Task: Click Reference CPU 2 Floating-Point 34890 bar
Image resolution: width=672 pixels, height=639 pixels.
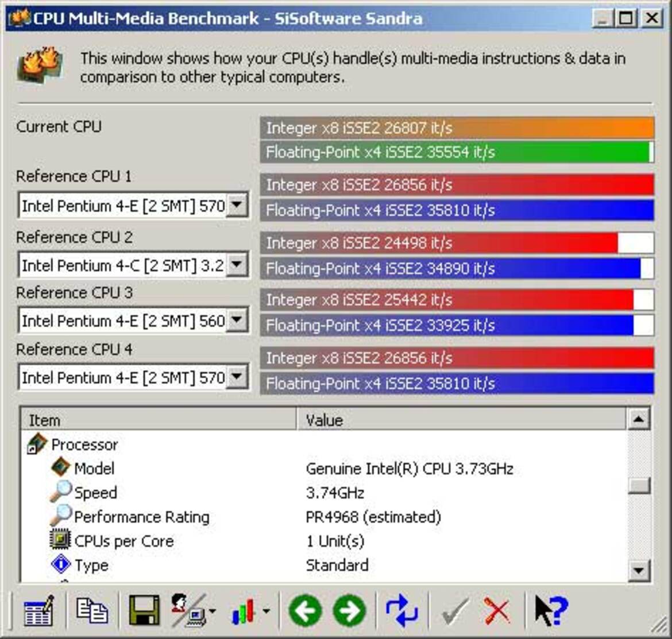Action: (457, 268)
